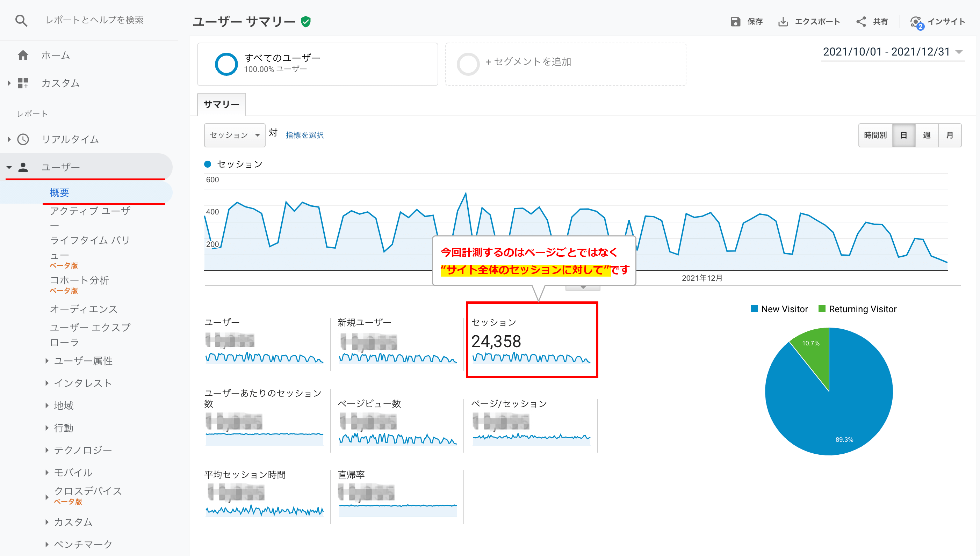This screenshot has width=980, height=556.
Task: Click the 平均セッション時間 metric card
Action: click(x=264, y=494)
